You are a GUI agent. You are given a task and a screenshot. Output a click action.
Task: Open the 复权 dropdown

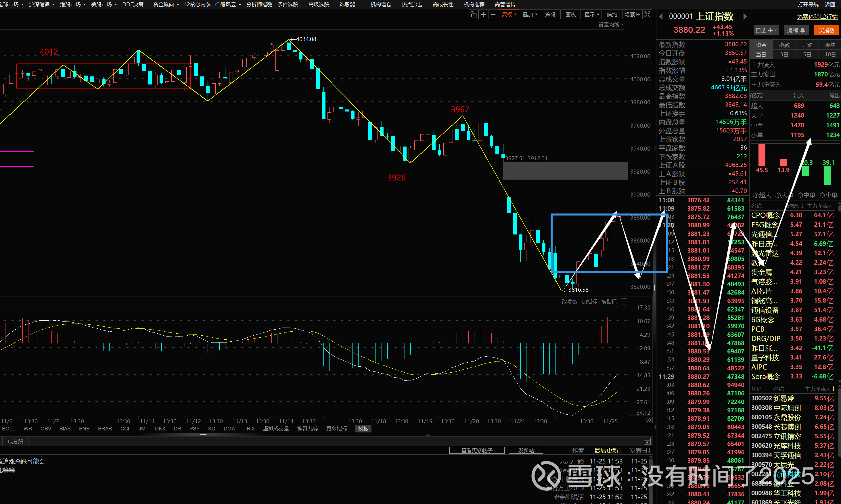point(508,15)
